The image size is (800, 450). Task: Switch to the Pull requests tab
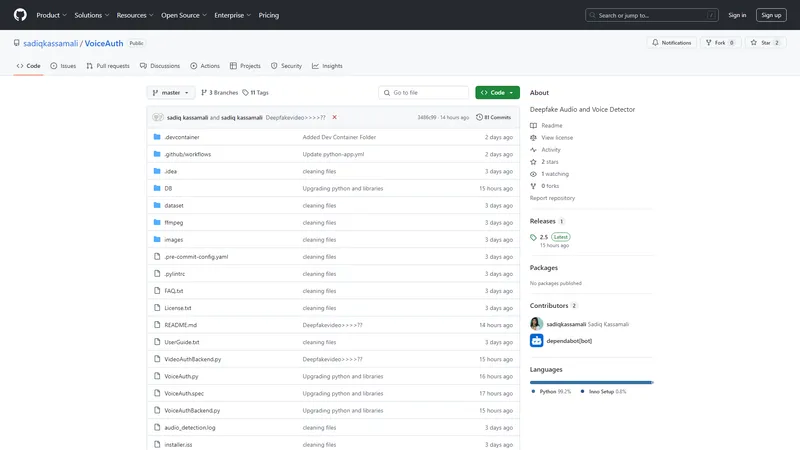(108, 66)
